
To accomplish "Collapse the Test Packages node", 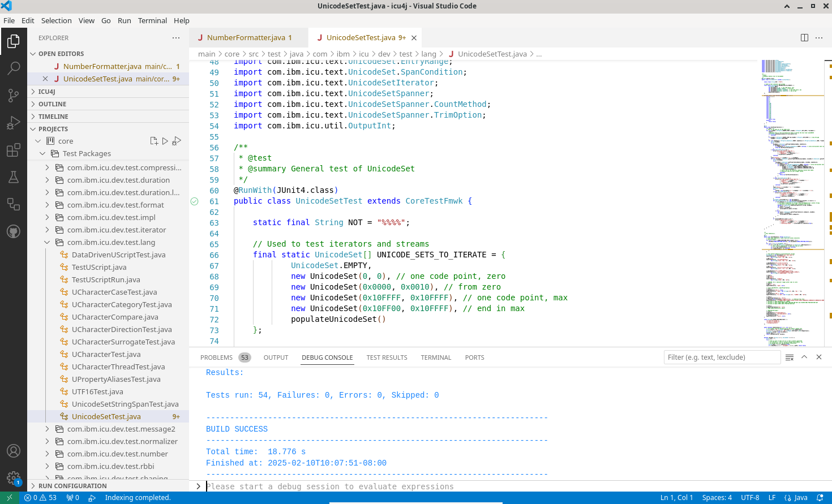I will [42, 154].
